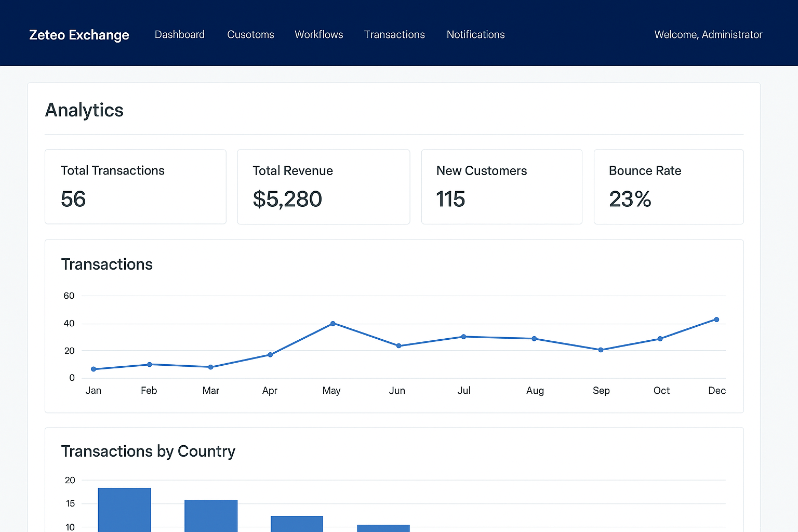
Task: Go to the Cusotoms nav page
Action: coord(250,35)
